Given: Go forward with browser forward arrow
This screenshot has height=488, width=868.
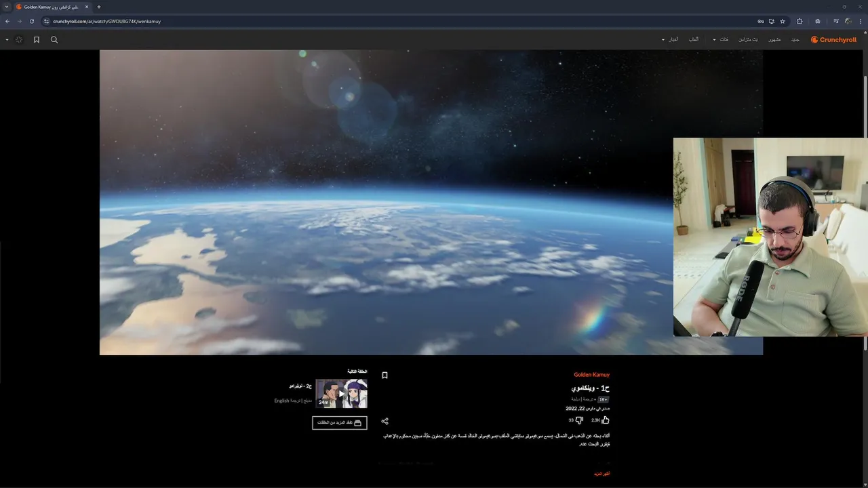Looking at the screenshot, I should click(x=19, y=21).
